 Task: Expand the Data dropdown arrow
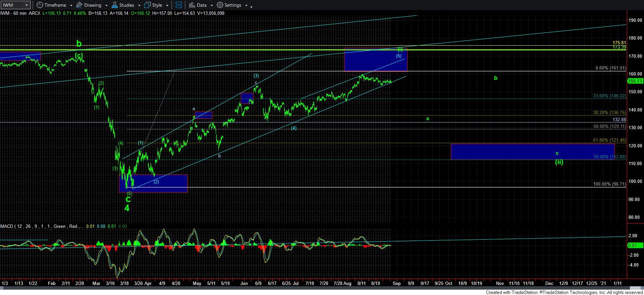(x=212, y=5)
